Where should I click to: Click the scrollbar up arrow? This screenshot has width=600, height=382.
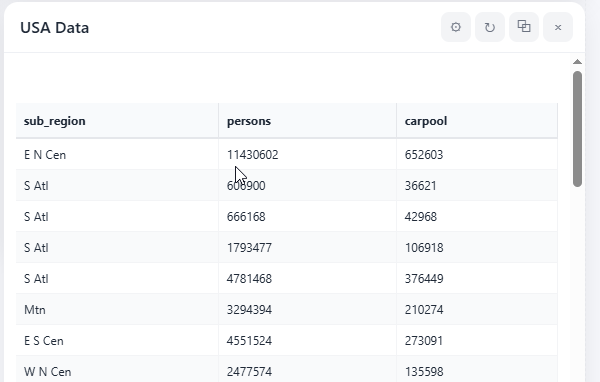coord(577,62)
